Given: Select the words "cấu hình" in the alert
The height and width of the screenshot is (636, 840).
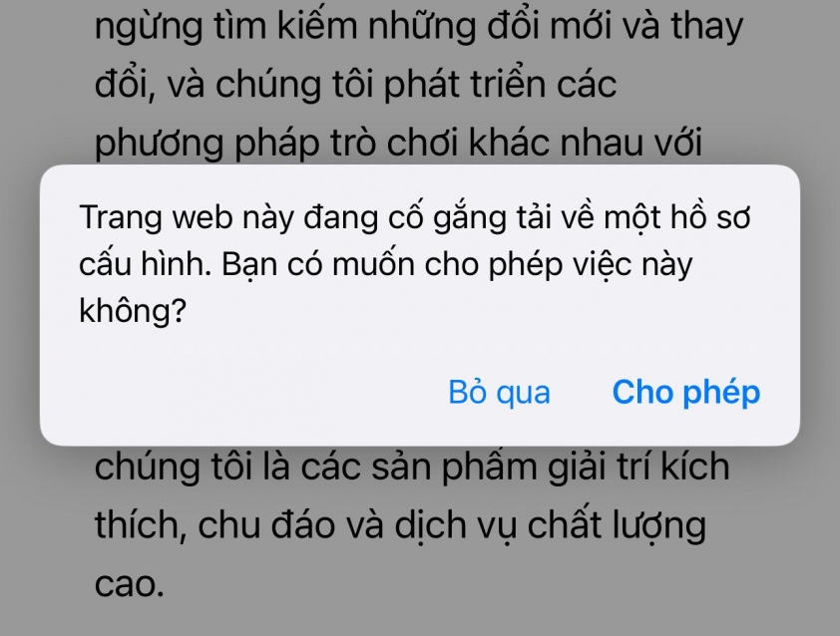Looking at the screenshot, I should 145,264.
